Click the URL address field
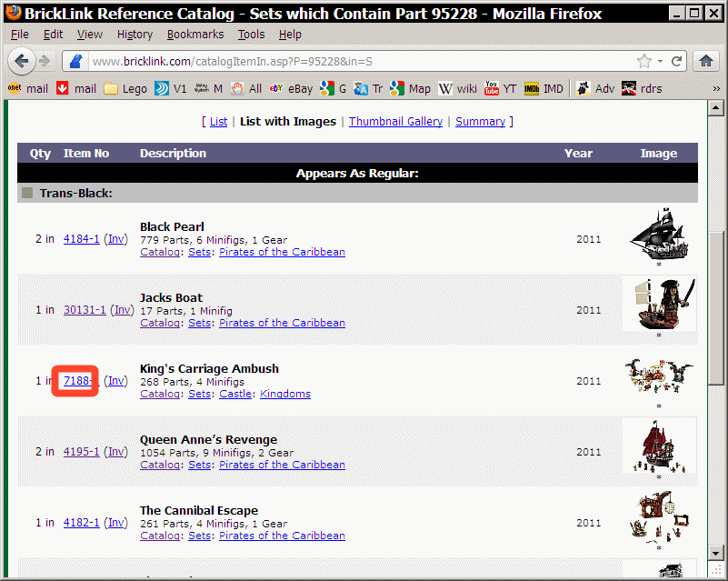 pos(362,61)
